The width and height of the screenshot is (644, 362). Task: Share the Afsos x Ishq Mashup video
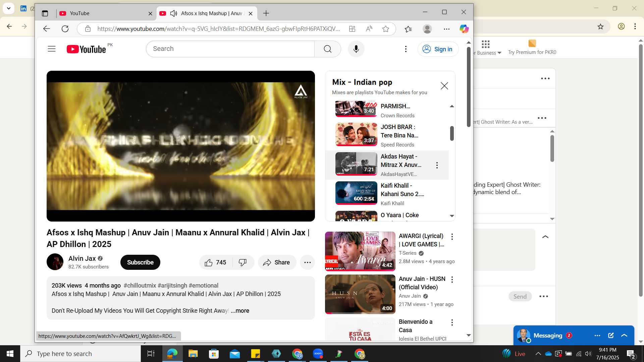pos(277,262)
